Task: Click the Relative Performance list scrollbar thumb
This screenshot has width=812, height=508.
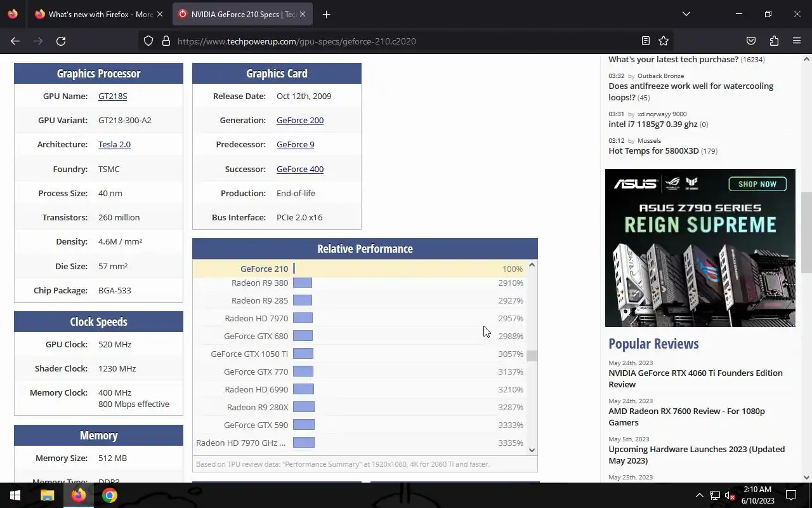Action: 532,356
